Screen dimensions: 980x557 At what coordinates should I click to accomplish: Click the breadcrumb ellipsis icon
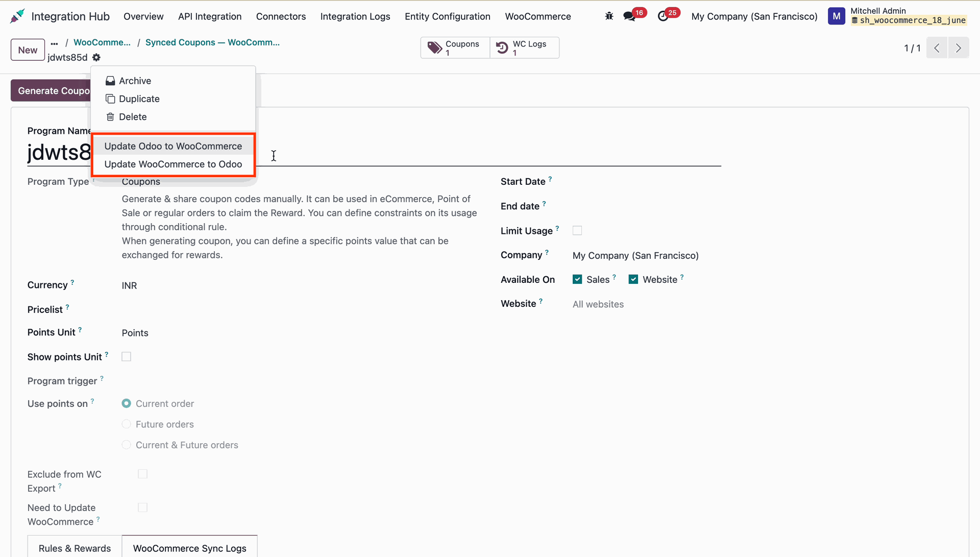point(55,43)
